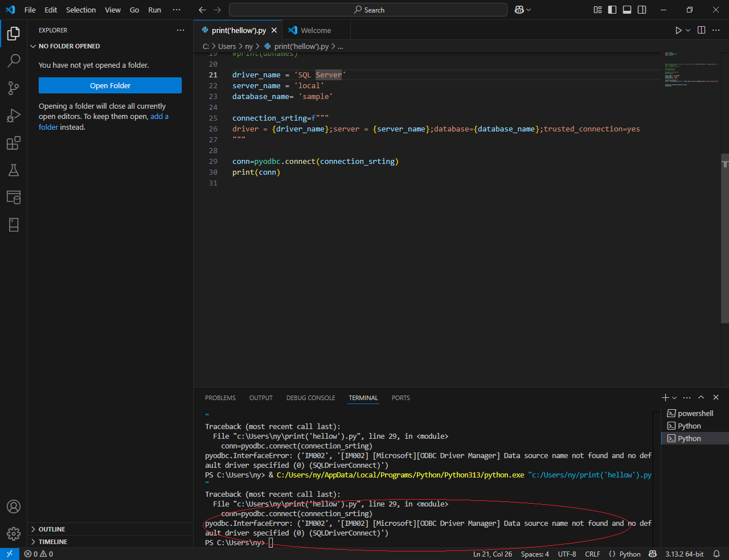Open the Source Control view
The width and height of the screenshot is (729, 560).
(14, 88)
